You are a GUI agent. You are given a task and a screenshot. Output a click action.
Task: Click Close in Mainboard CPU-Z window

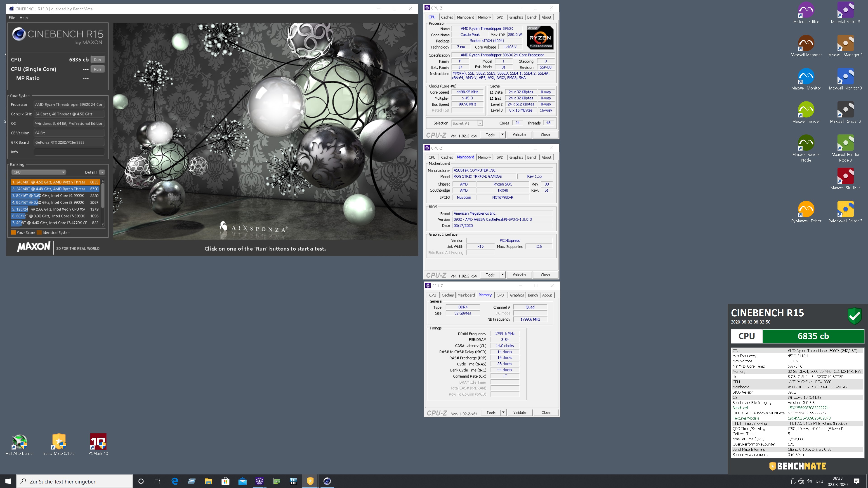tap(545, 275)
